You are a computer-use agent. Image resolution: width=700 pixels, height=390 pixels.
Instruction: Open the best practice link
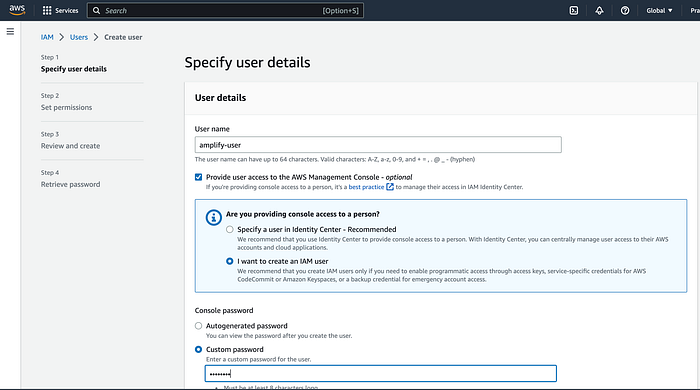tap(366, 187)
